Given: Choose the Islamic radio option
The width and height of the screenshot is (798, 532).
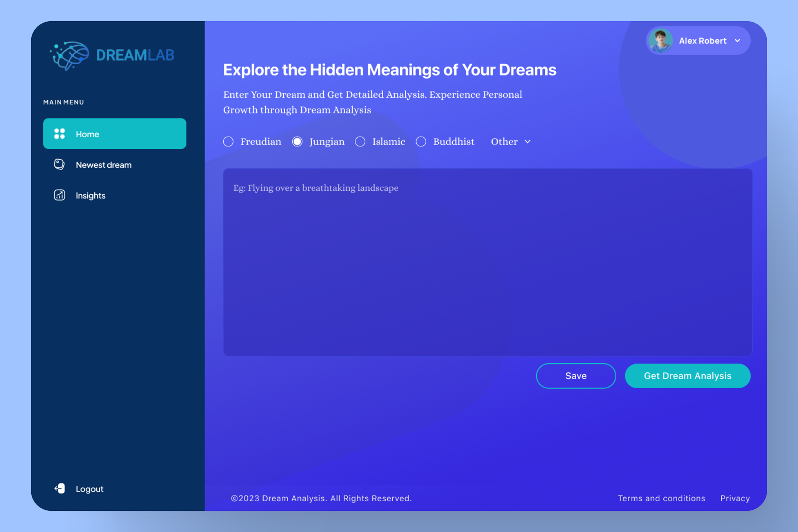Looking at the screenshot, I should pyautogui.click(x=360, y=142).
